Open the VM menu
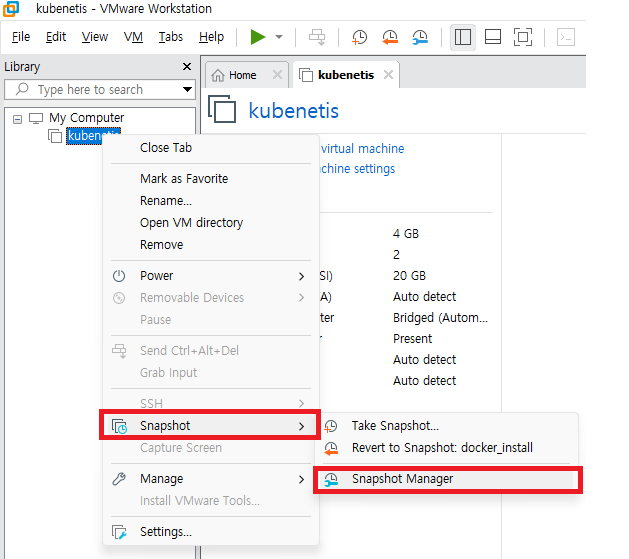Screen dimensions: 629x559 click(x=133, y=37)
